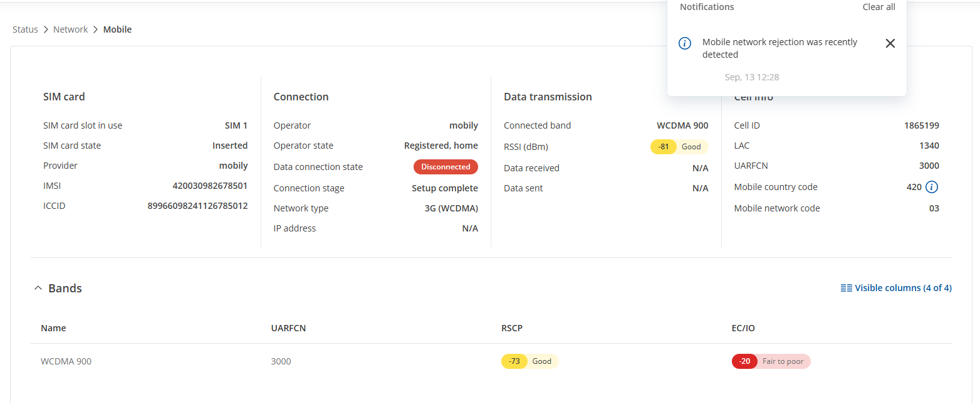Click the red Disconnected status badge
The height and width of the screenshot is (404, 980).
pyautogui.click(x=446, y=167)
